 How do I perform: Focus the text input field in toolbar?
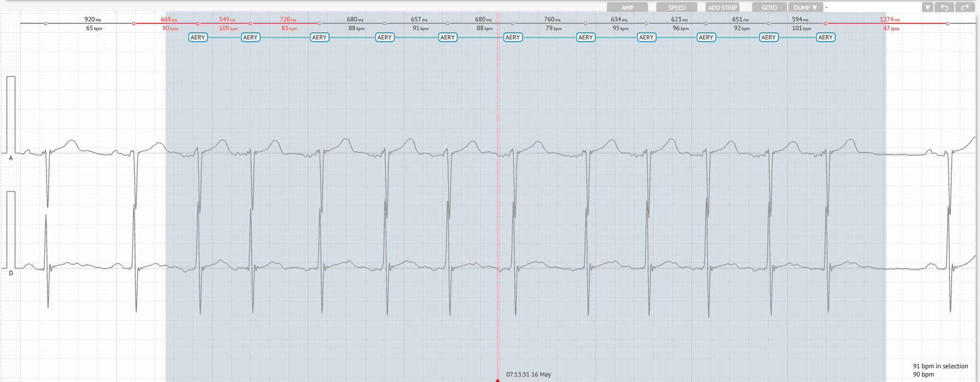point(872,7)
